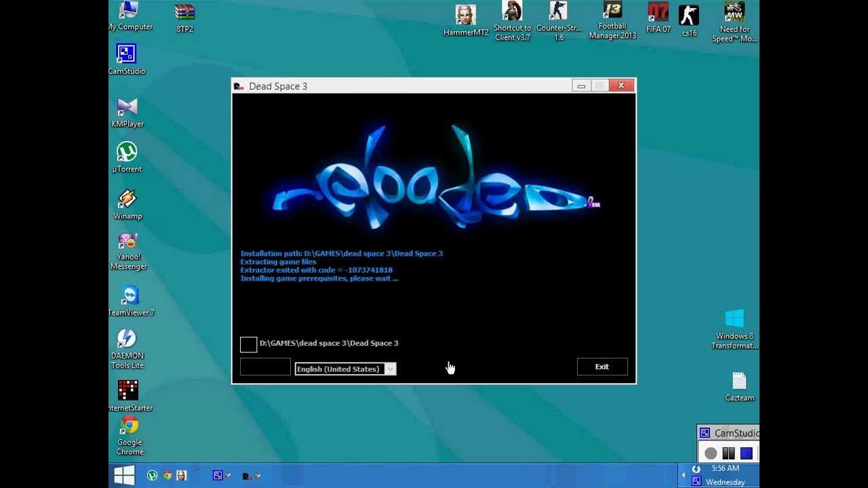868x488 pixels.
Task: Click the CamStudio record button (grey circle)
Action: point(711,453)
